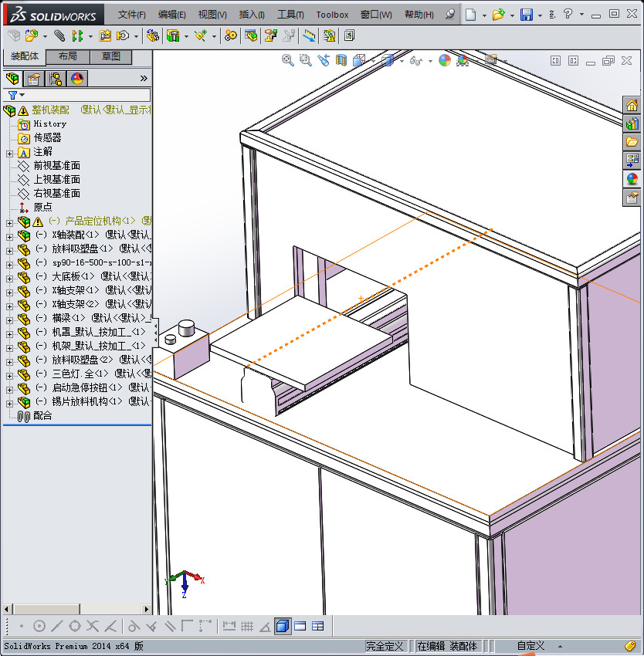Select the 装配体 tab
Image resolution: width=644 pixels, height=656 pixels.
coord(24,56)
